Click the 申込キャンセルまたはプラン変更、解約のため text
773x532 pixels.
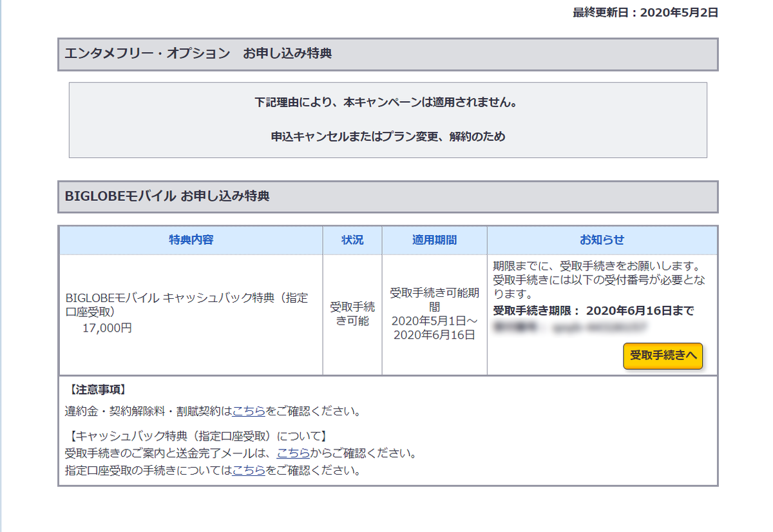coord(388,137)
